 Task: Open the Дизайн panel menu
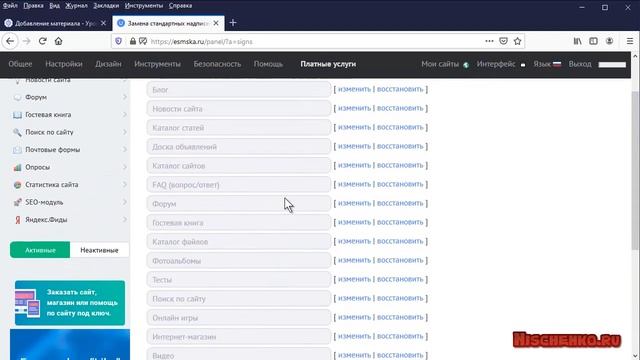click(x=108, y=64)
